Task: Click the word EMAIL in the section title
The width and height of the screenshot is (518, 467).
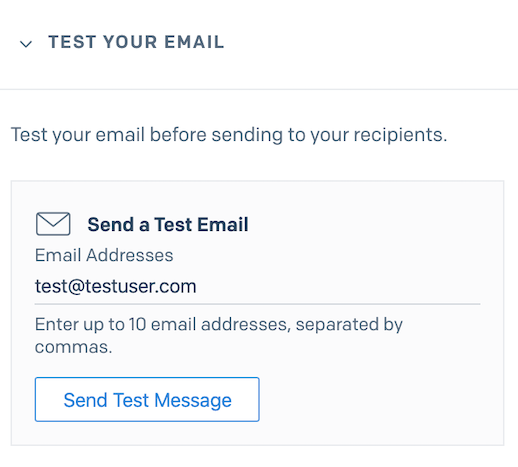Action: coord(194,42)
